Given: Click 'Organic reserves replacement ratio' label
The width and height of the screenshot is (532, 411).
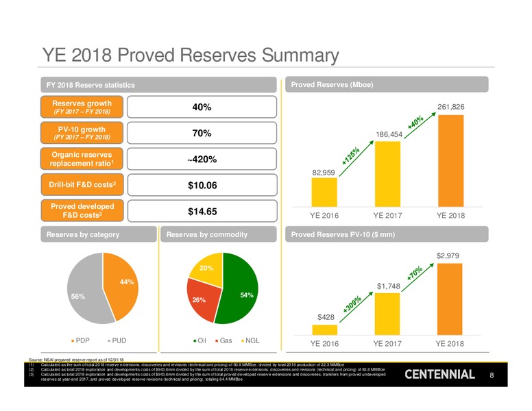Looking at the screenshot, I should click(82, 159).
